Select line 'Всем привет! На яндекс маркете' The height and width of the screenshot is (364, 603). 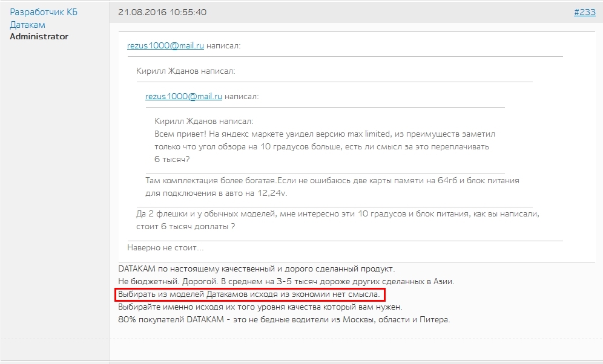[x=325, y=134]
